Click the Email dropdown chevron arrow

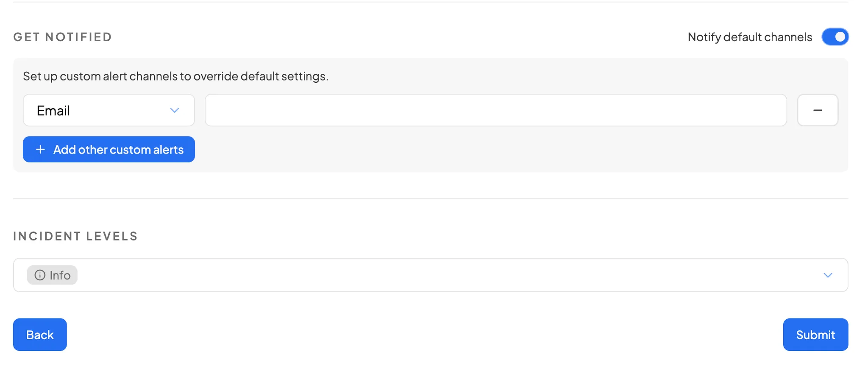pos(174,110)
